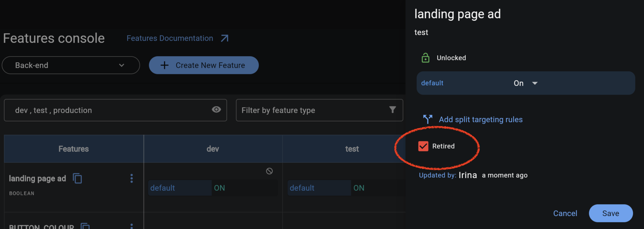Click the green Unlocked padlock icon
The image size is (644, 229).
[425, 58]
